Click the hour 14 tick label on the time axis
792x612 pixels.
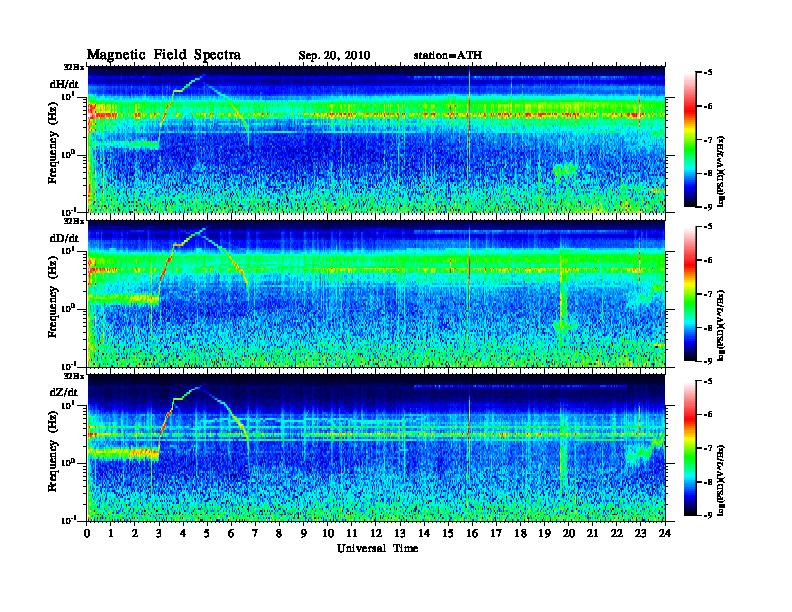click(424, 533)
